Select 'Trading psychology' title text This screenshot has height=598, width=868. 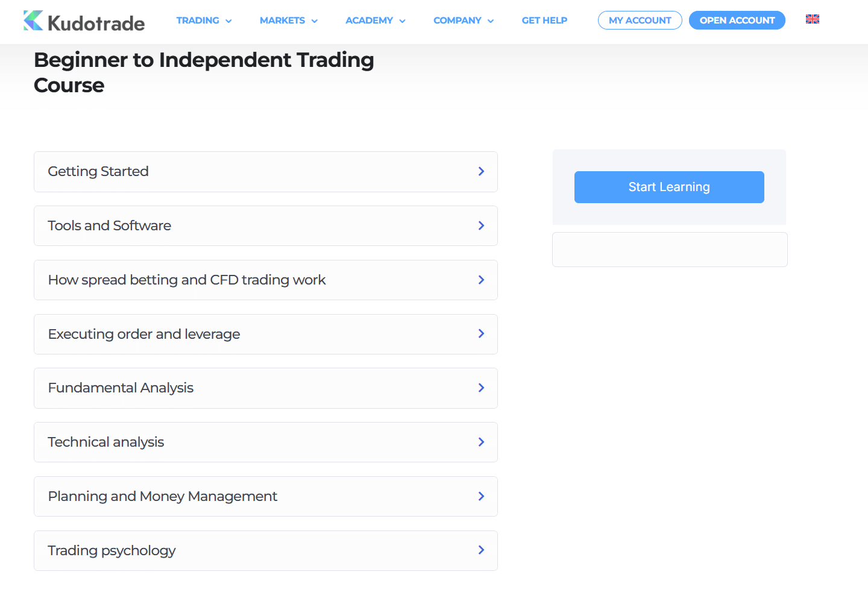[112, 550]
